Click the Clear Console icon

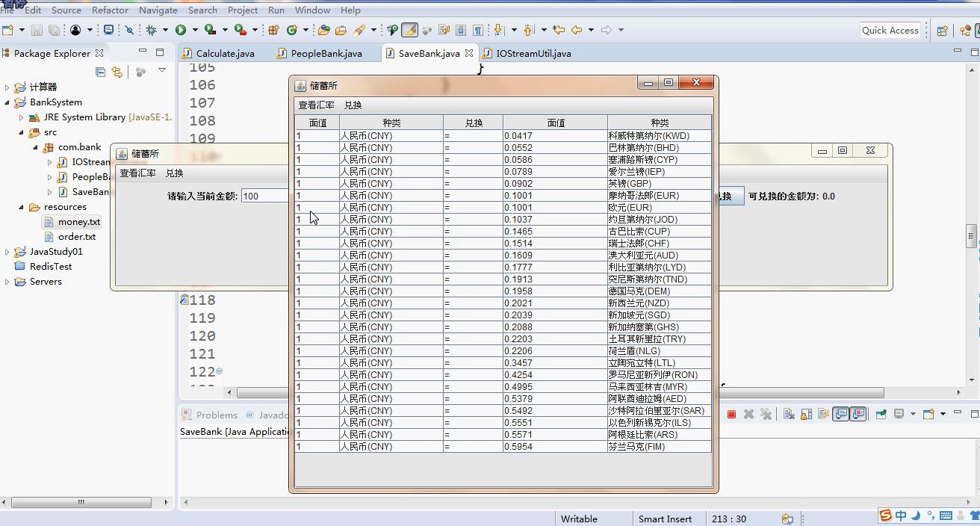(x=789, y=414)
